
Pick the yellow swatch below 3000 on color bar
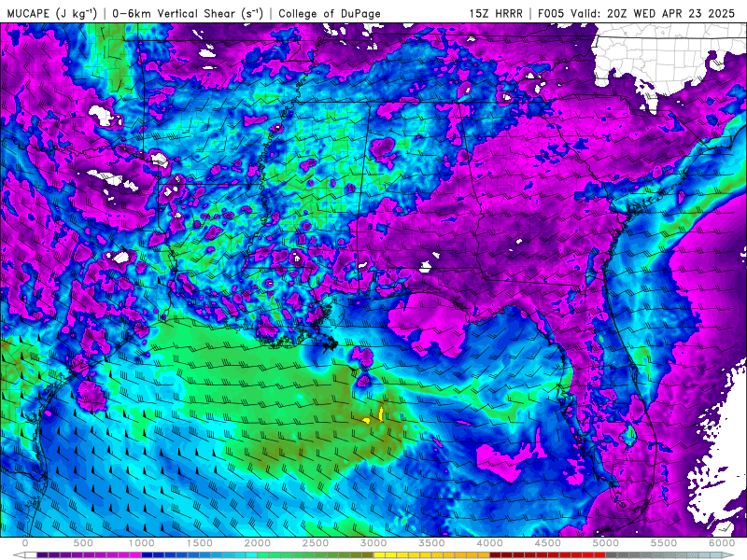[379, 554]
